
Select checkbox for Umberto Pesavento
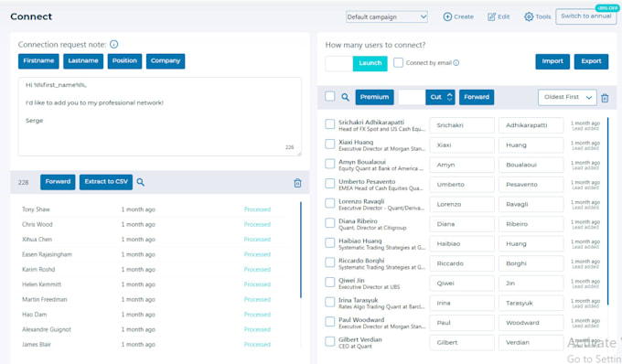(329, 184)
